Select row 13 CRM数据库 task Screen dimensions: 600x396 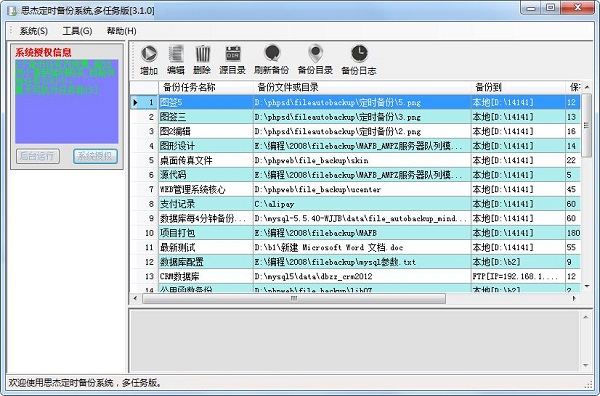tap(355, 276)
